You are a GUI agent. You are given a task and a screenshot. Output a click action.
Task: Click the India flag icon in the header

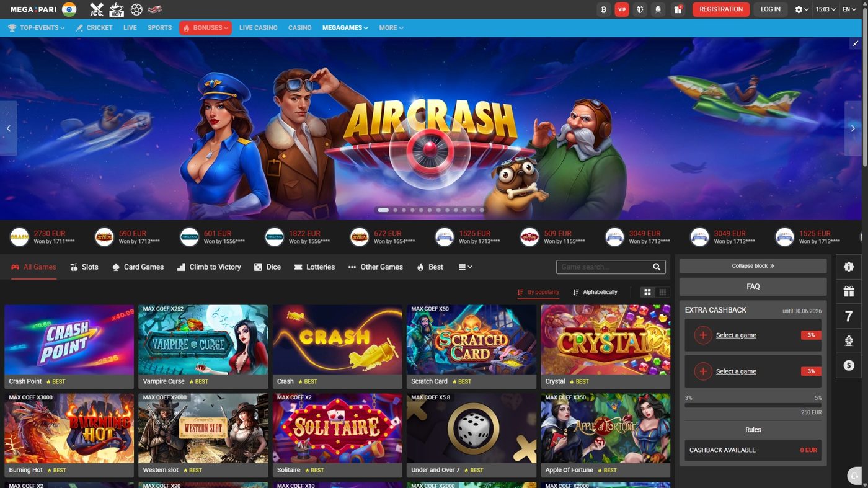coord(69,9)
